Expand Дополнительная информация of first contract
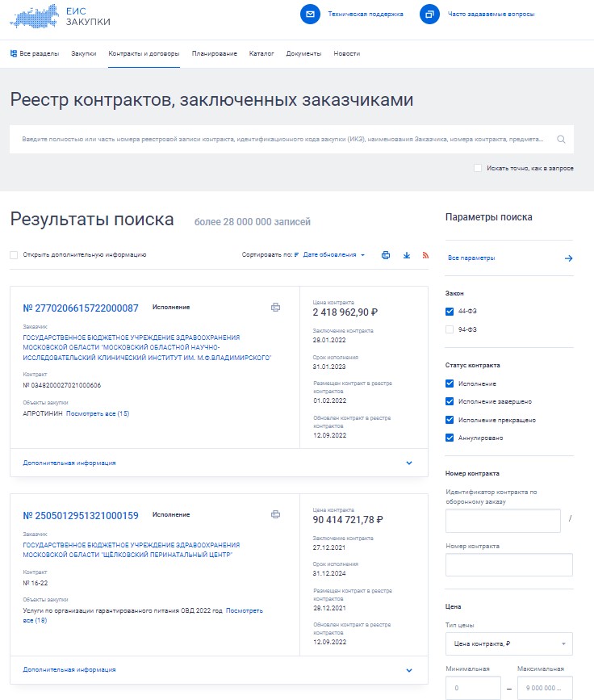The image size is (594, 700). (219, 463)
